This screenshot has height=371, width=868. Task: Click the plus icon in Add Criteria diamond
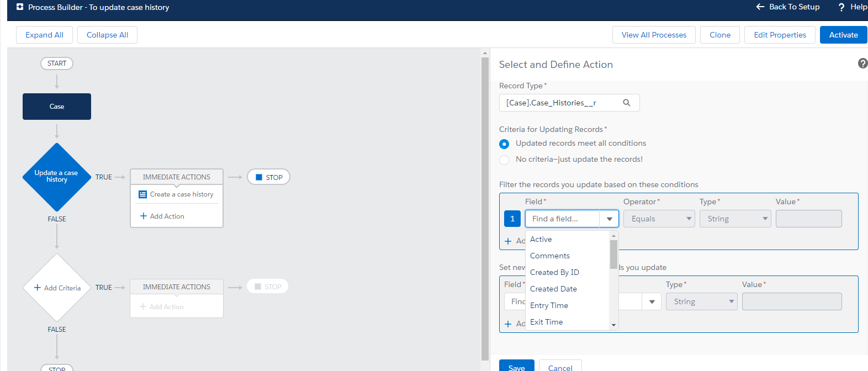tap(38, 288)
